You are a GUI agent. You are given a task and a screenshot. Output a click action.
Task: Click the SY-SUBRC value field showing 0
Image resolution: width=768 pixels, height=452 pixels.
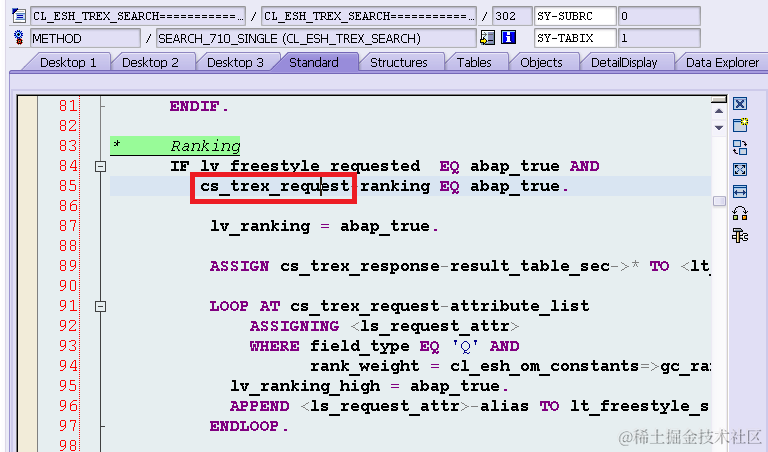tap(659, 16)
